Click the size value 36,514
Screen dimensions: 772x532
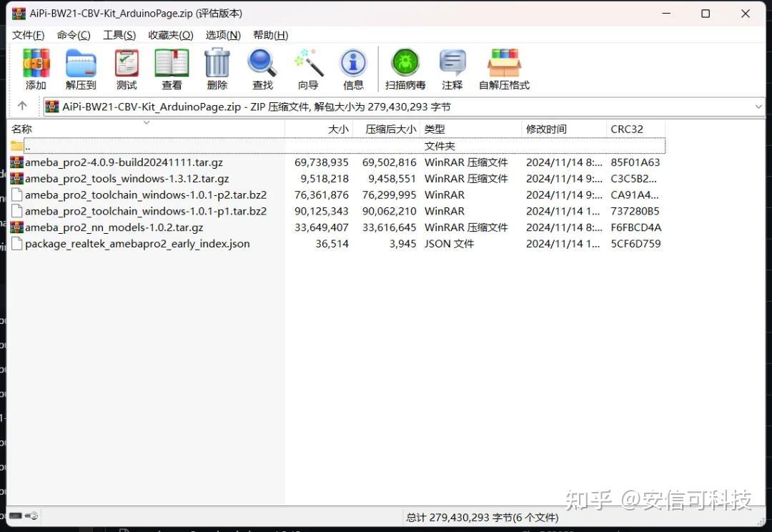(332, 243)
